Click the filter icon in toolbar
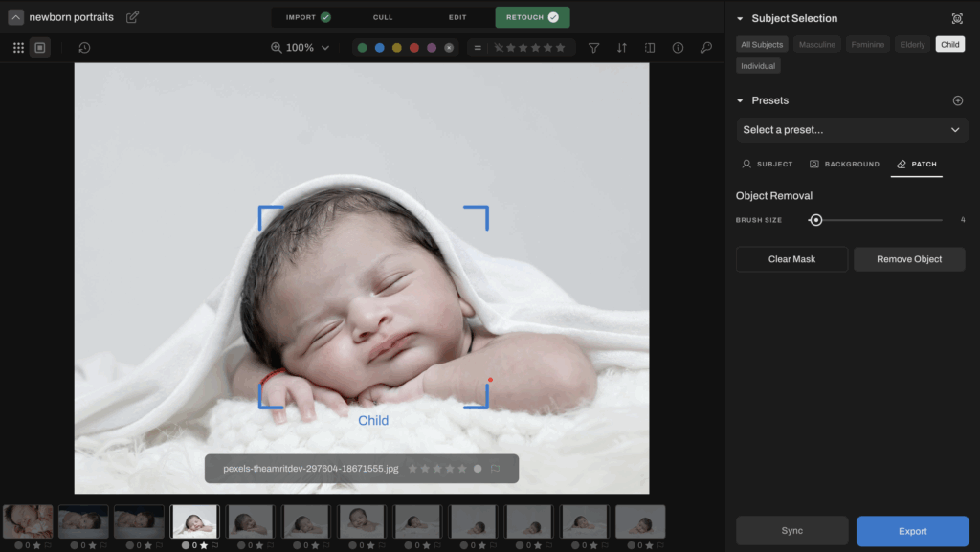Viewport: 980px width, 552px height. tap(593, 47)
